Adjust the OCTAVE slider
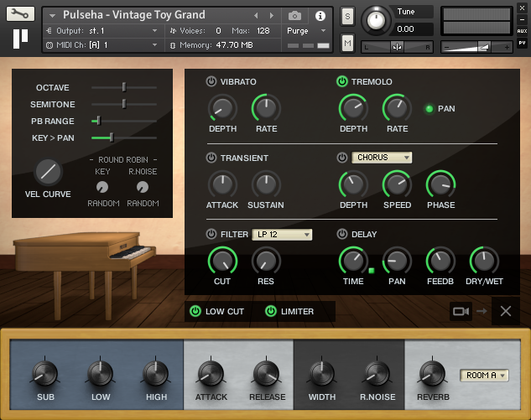This screenshot has width=531, height=420. click(124, 87)
